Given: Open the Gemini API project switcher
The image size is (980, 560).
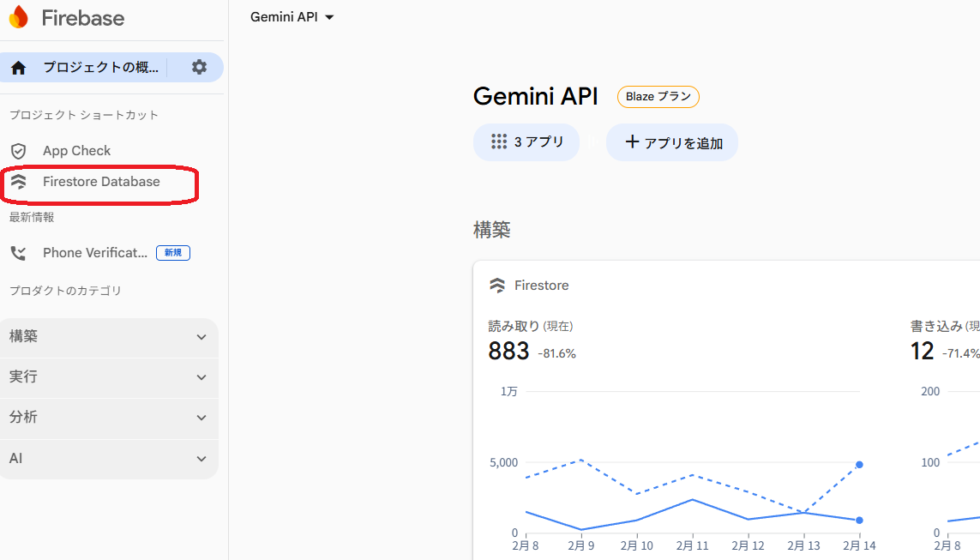Looking at the screenshot, I should [x=292, y=15].
